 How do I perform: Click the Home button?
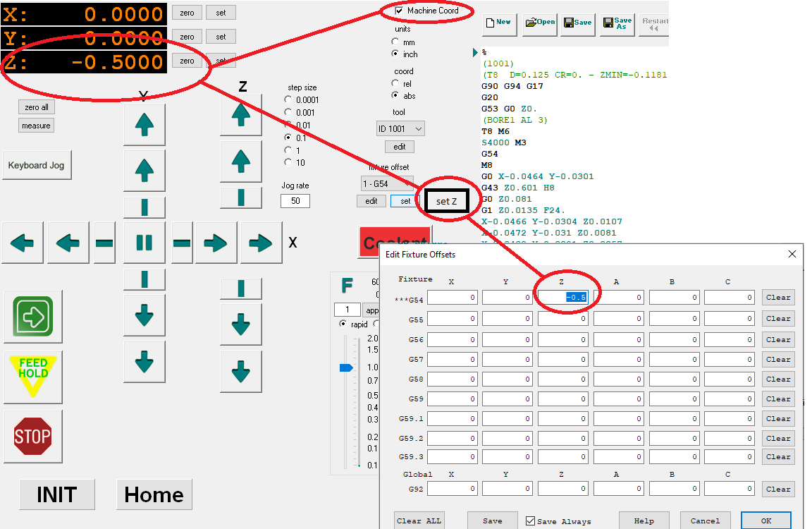click(x=154, y=494)
